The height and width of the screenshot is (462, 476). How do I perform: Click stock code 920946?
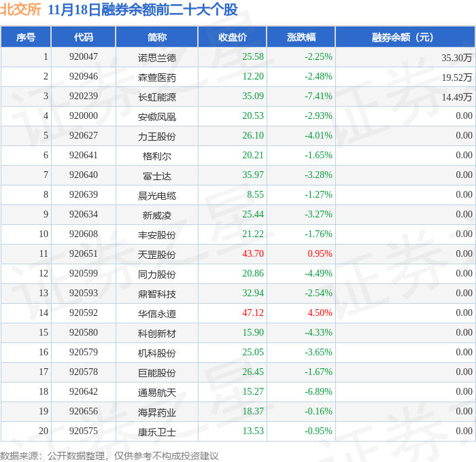(84, 77)
